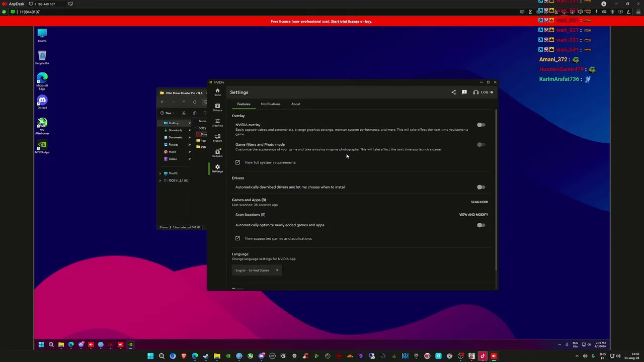Click the SCAN NOW button
The height and width of the screenshot is (362, 644).
479,202
